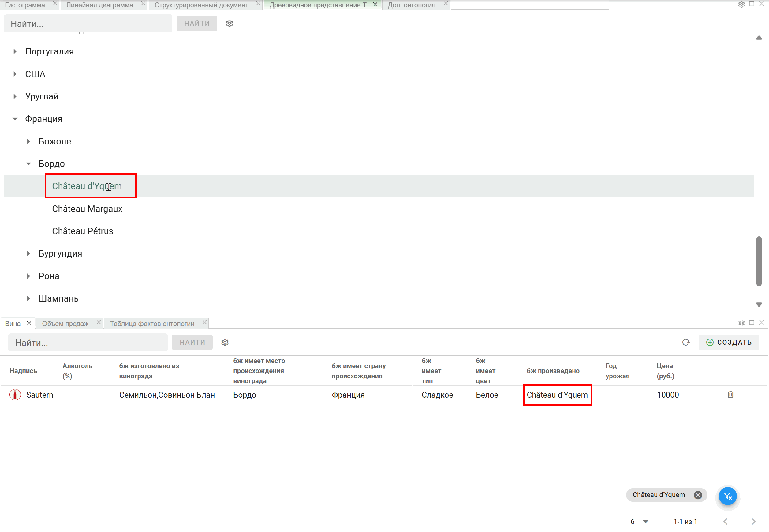Open search settings gear in Вина panel
This screenshot has width=769, height=532.
(x=225, y=342)
